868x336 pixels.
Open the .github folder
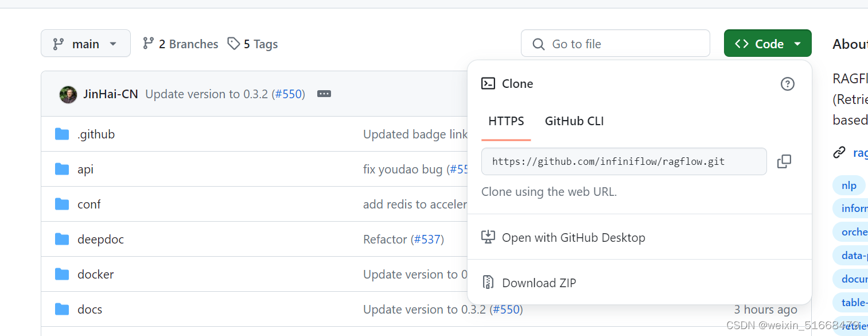pos(96,134)
